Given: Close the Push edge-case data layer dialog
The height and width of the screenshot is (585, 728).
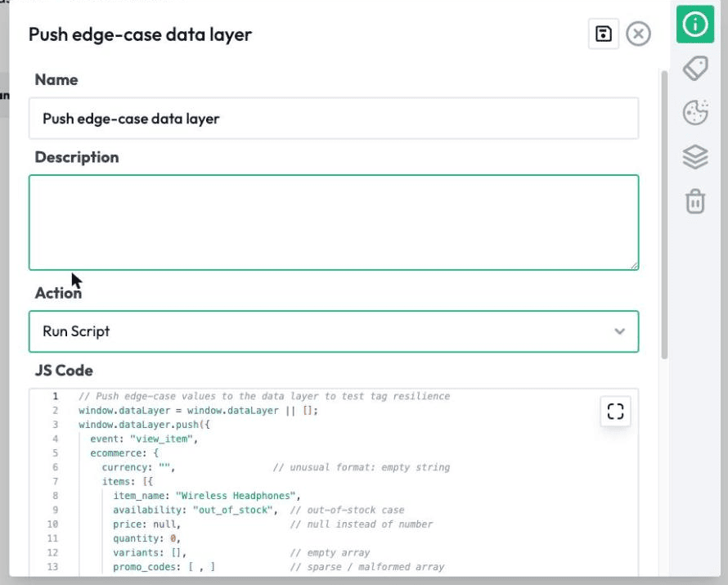Looking at the screenshot, I should (x=638, y=34).
